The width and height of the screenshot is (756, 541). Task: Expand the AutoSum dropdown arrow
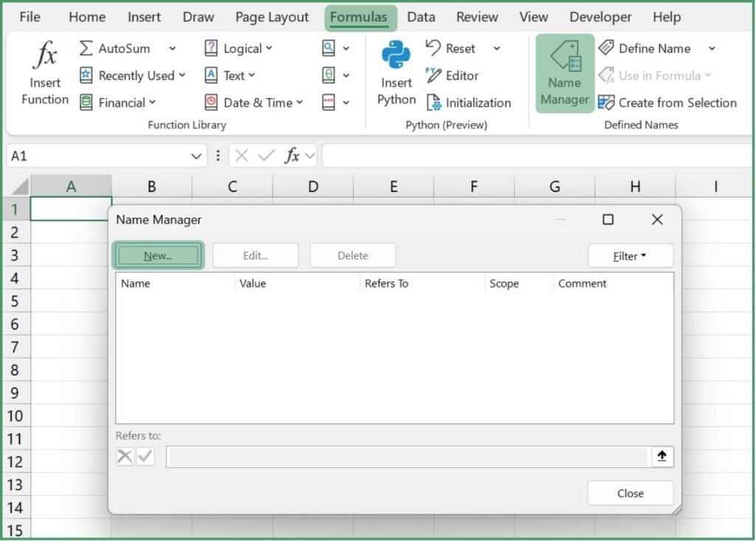pos(172,48)
